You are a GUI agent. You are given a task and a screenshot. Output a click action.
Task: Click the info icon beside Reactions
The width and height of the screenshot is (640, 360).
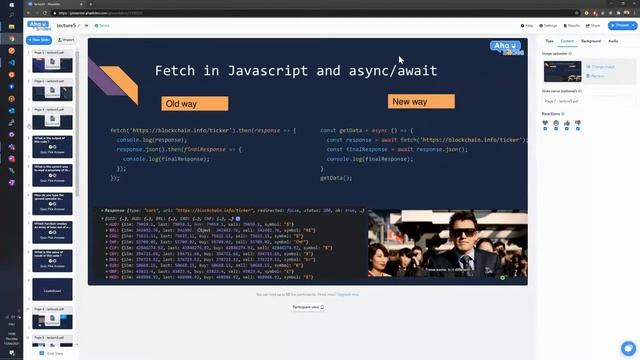coord(563,114)
